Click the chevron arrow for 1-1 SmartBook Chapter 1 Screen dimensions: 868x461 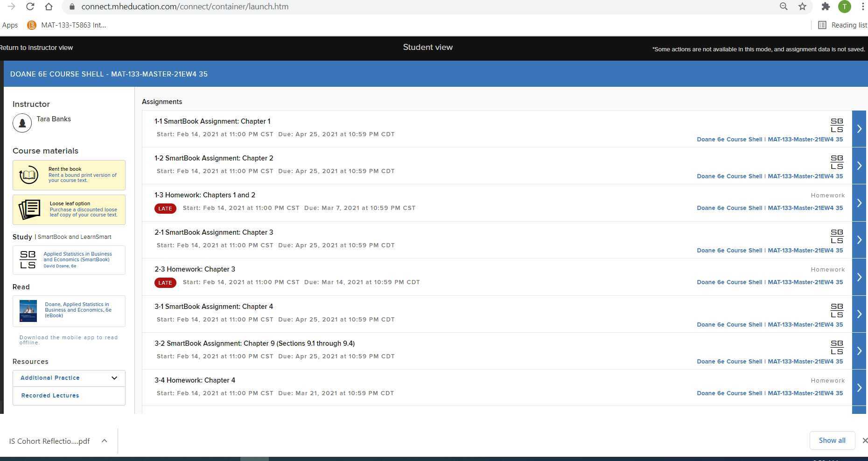point(859,129)
